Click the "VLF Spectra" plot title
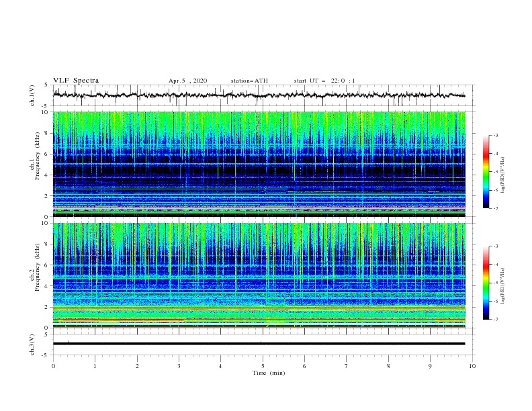532x411 pixels. 76,81
